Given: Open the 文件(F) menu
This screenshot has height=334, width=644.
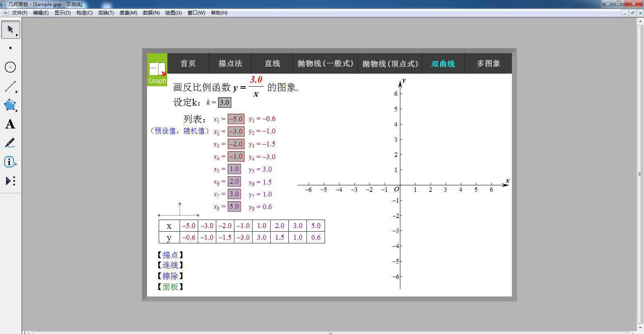Looking at the screenshot, I should point(20,13).
